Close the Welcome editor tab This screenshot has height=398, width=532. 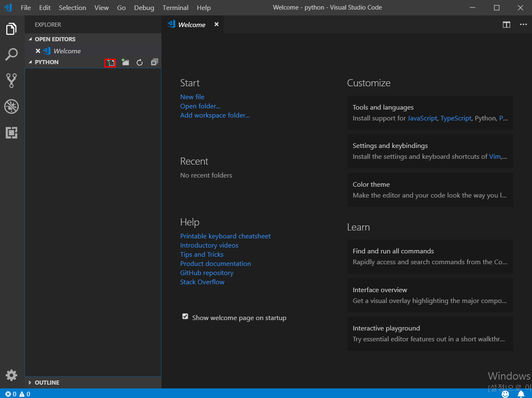217,24
